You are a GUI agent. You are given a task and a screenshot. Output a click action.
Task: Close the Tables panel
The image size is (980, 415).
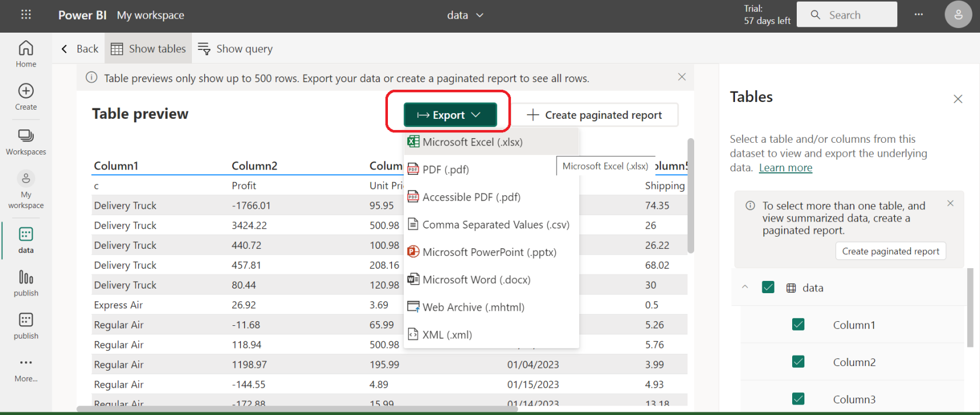point(958,99)
